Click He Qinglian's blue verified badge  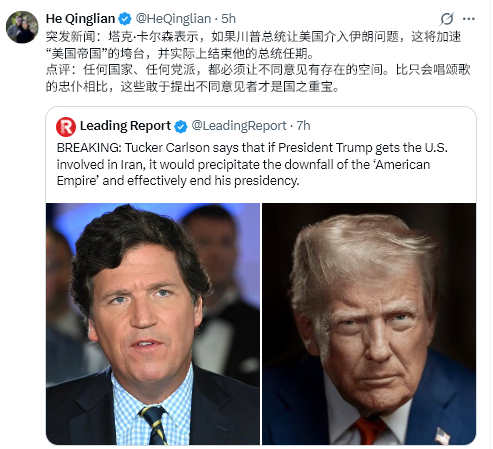(125, 19)
